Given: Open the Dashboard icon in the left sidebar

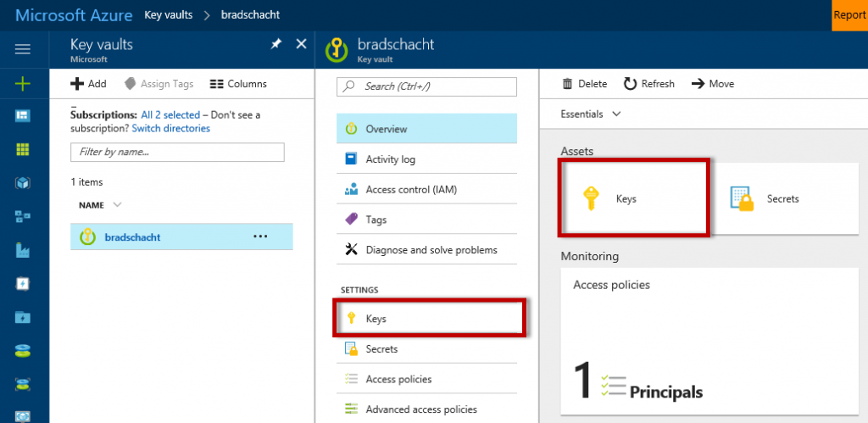Looking at the screenshot, I should [x=23, y=116].
